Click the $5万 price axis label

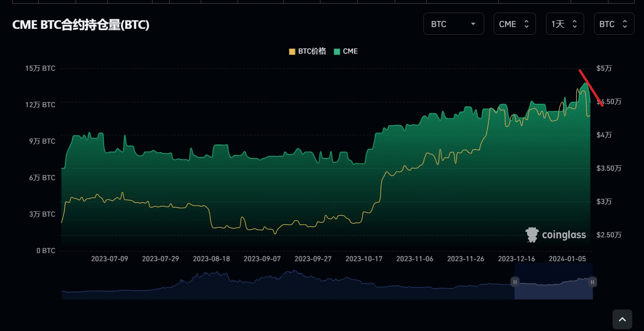click(x=604, y=68)
